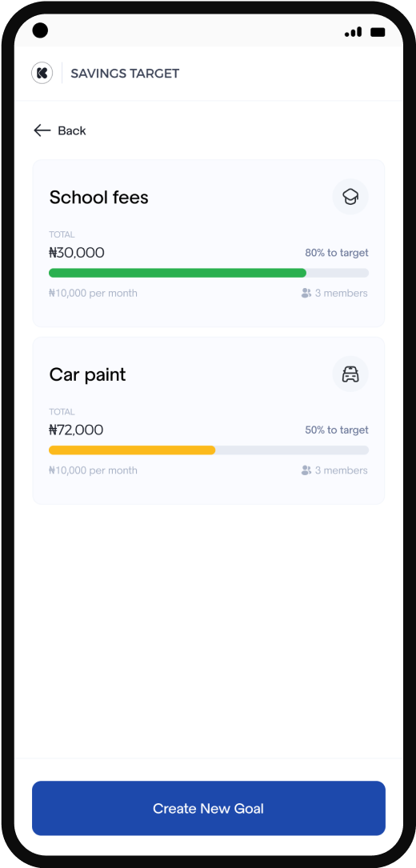Image resolution: width=416 pixels, height=868 pixels.
Task: Tap 3 members text on School fees
Action: pos(342,293)
